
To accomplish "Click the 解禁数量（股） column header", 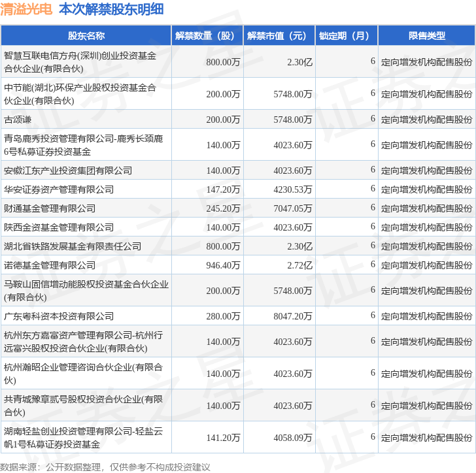I will coord(207,36).
